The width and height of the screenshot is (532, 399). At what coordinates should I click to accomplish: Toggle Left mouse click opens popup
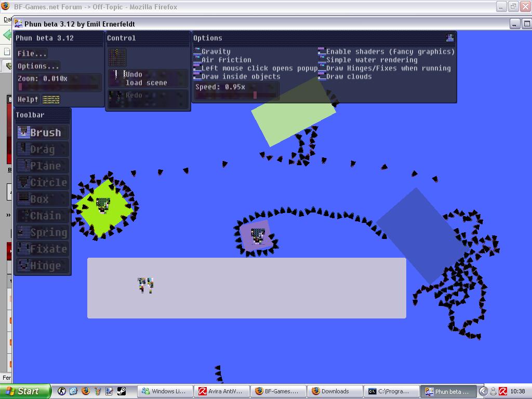point(256,68)
